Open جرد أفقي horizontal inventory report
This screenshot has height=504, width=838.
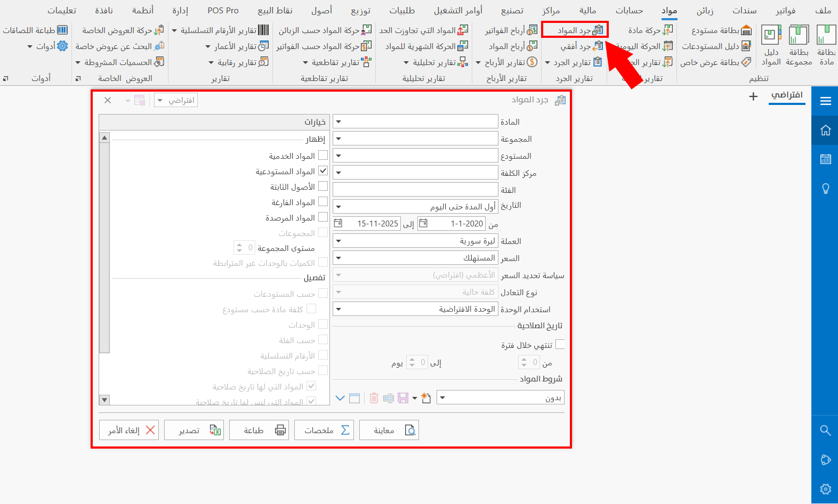[582, 46]
